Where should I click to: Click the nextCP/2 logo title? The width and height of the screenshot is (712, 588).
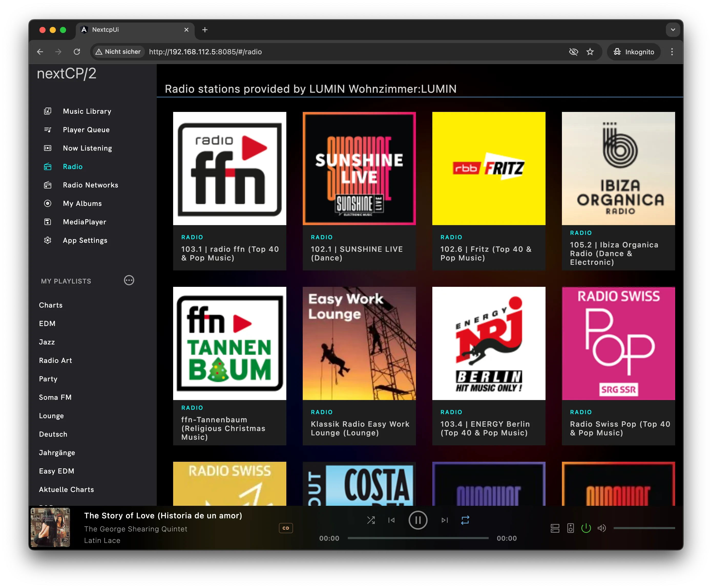click(x=67, y=73)
